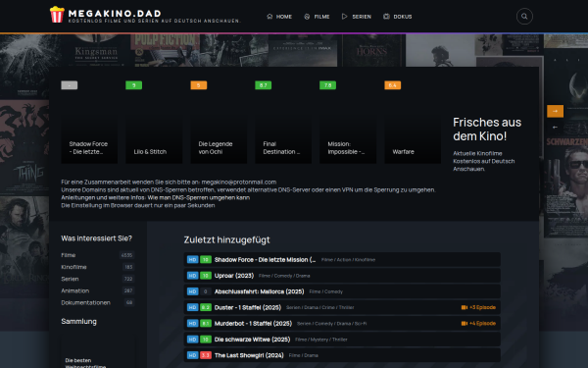
Task: Click the camera icon on Duster row
Action: point(465,307)
